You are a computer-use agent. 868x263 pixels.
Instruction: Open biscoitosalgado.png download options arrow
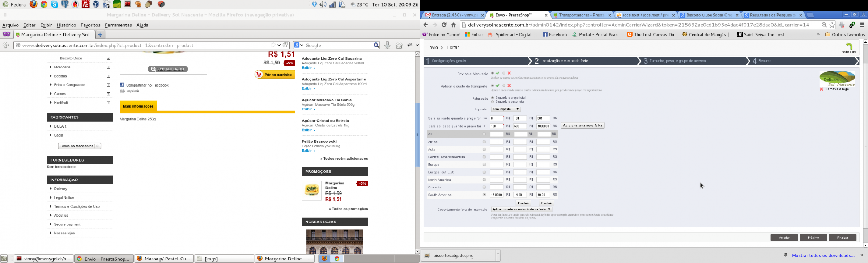[498, 255]
